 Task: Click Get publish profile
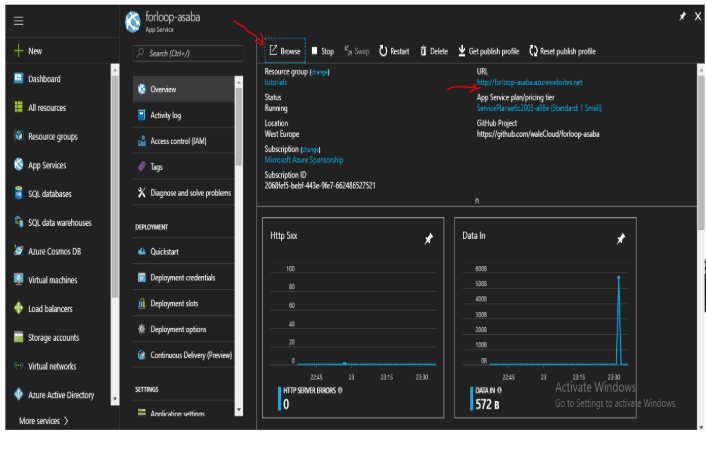pos(489,51)
